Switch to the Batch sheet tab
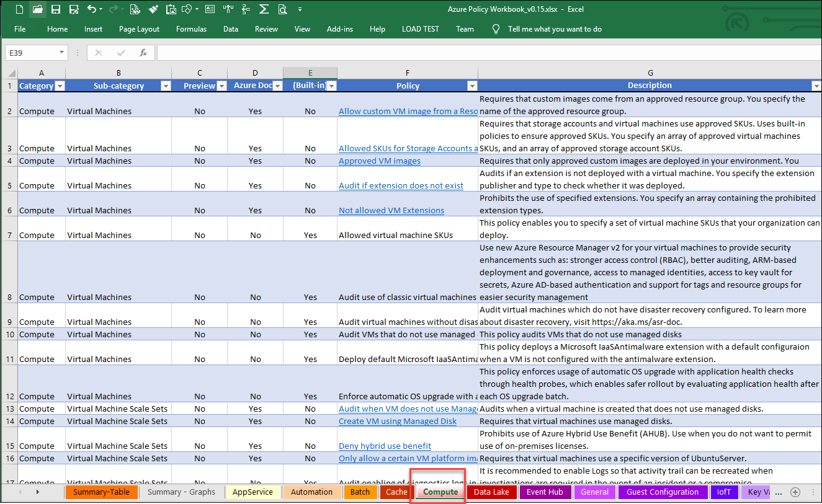 [x=360, y=492]
